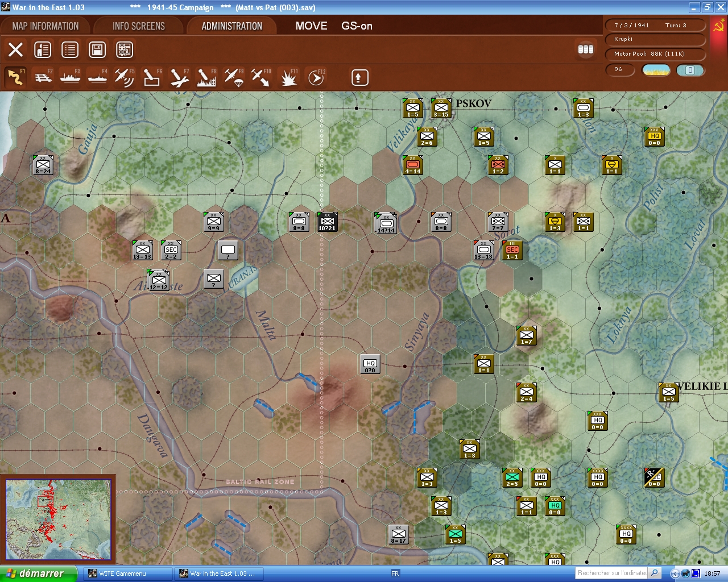
Task: Click the up-arrow icon in the mode toolbar
Action: (x=359, y=77)
